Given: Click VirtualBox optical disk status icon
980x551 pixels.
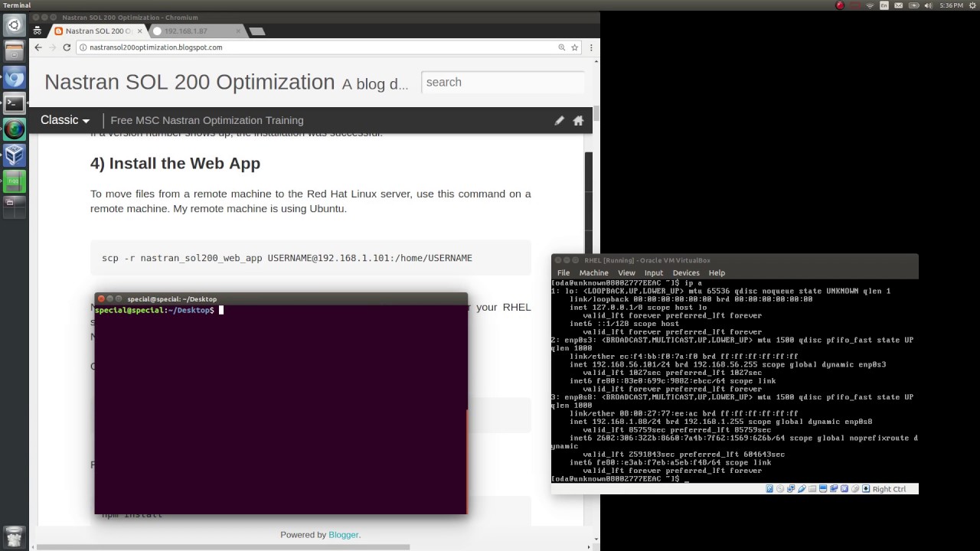Looking at the screenshot, I should pos(780,489).
